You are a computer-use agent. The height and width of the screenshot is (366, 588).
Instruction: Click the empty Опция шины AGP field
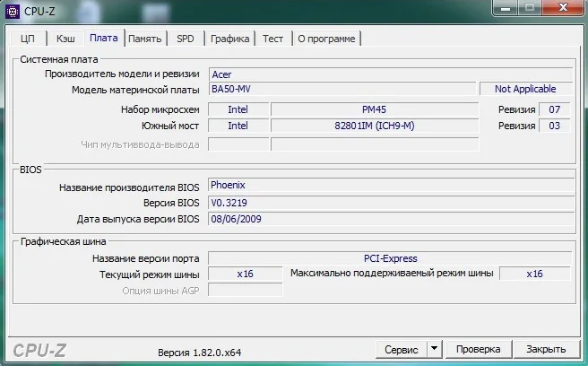[246, 290]
